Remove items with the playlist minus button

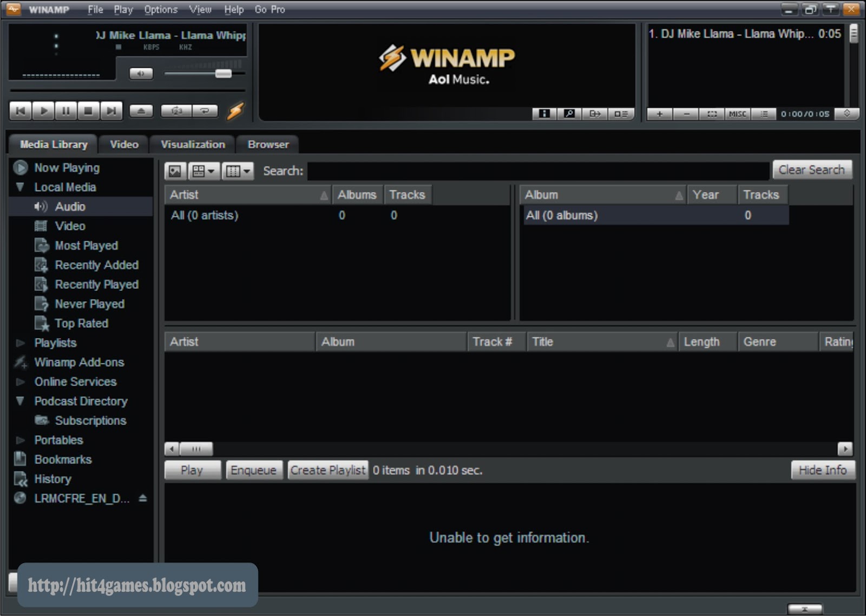[x=686, y=114]
